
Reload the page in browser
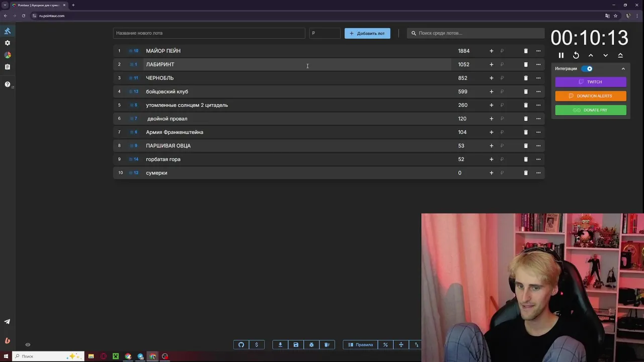tap(23, 16)
